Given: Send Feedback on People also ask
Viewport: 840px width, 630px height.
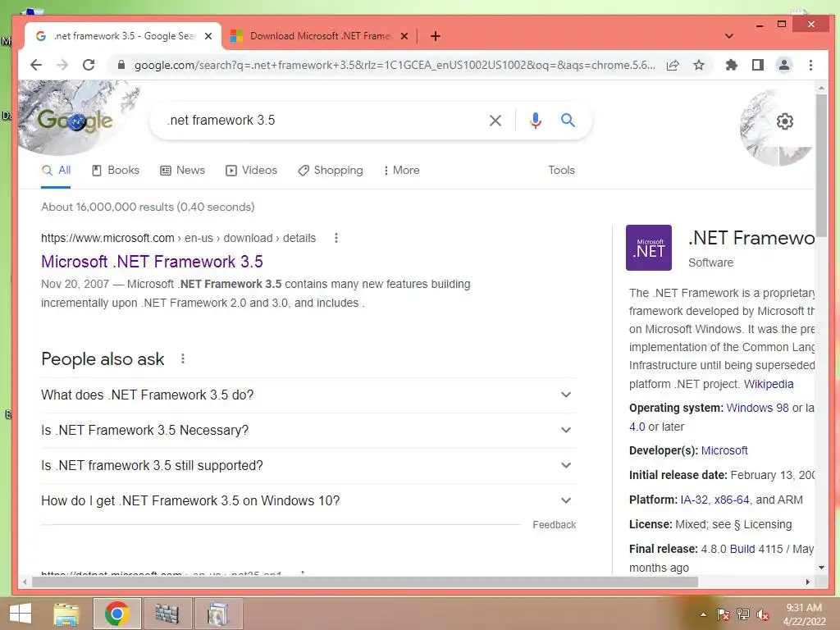Looking at the screenshot, I should [554, 525].
